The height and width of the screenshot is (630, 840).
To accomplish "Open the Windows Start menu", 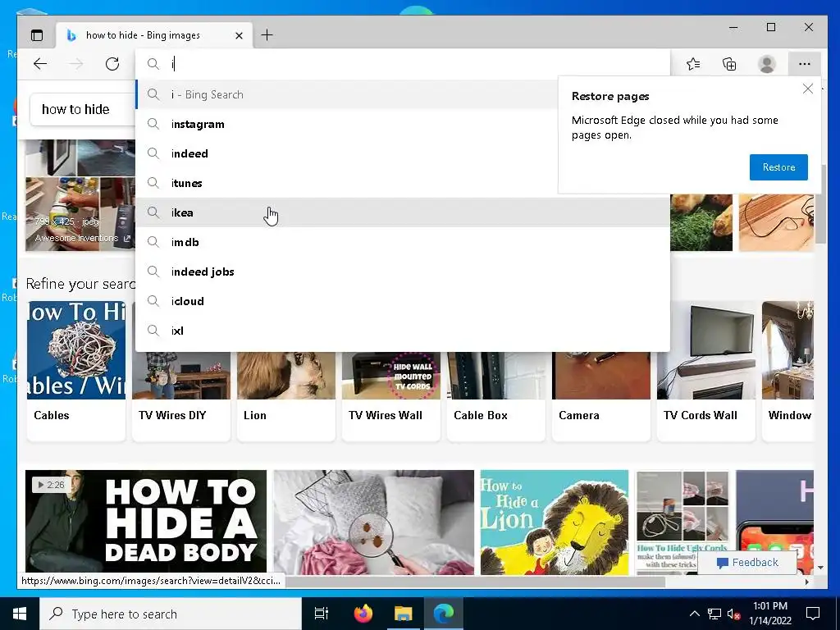I will pyautogui.click(x=20, y=614).
